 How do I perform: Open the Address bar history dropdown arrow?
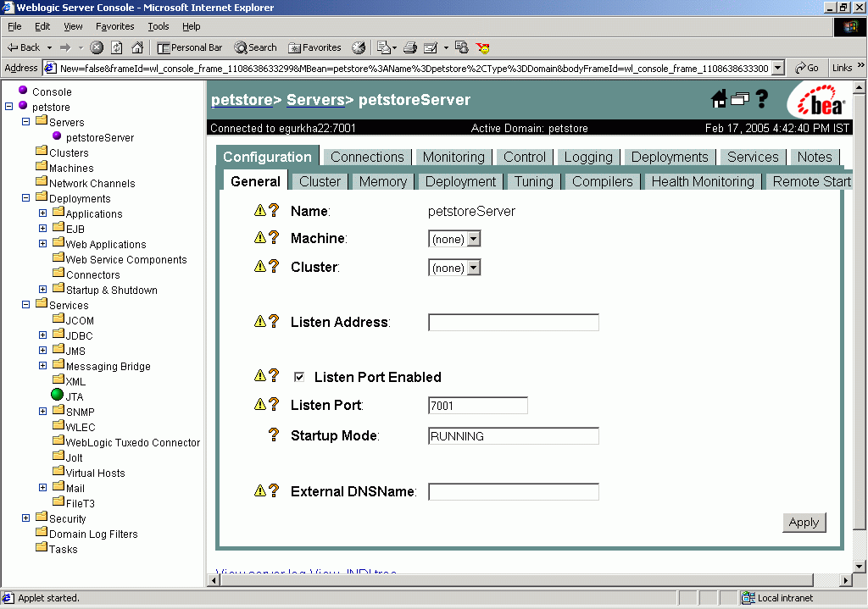point(778,68)
